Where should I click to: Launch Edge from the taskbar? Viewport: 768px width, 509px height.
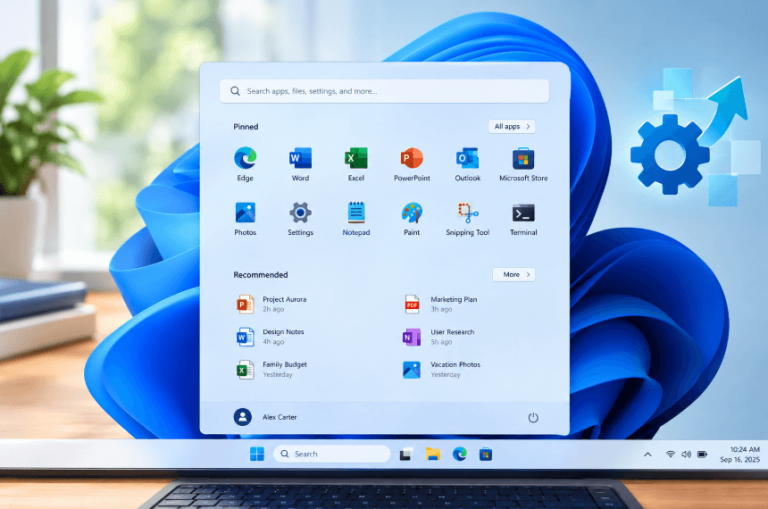click(459, 454)
